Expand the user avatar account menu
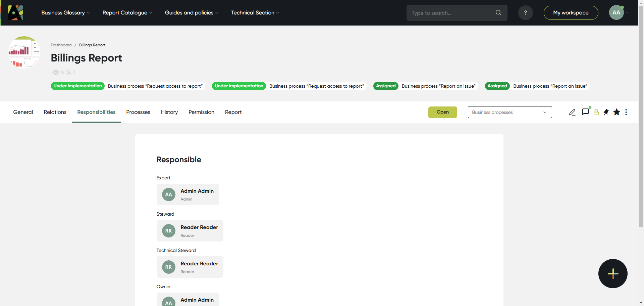The height and width of the screenshot is (306, 644). pyautogui.click(x=619, y=13)
